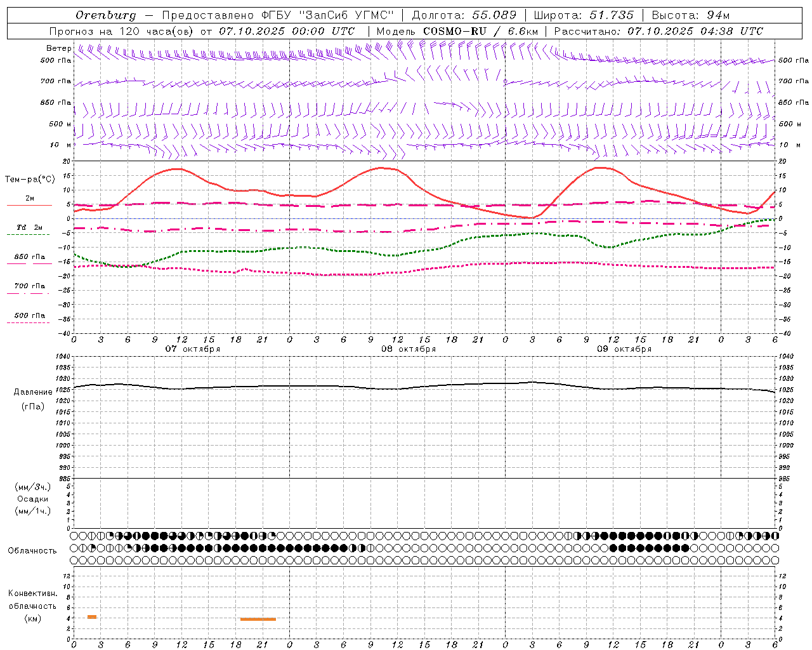Click the '(мм/1ч.)' precipitation unit label
This screenshot has width=812, height=650.
tap(33, 511)
